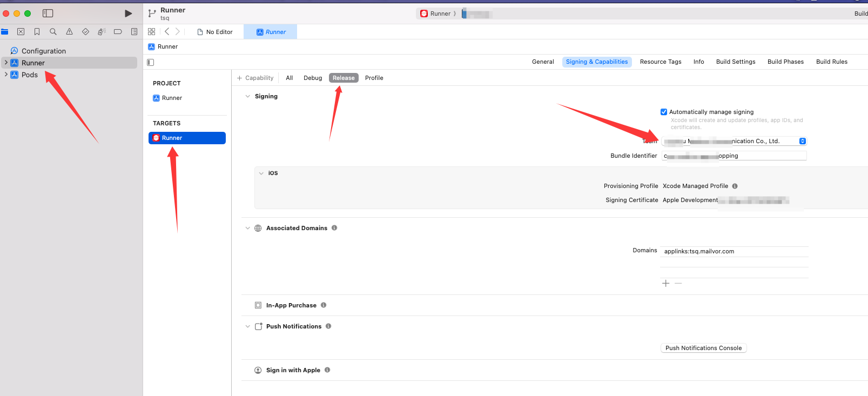The image size is (868, 396).
Task: Add a new domain with plus button
Action: pos(665,284)
